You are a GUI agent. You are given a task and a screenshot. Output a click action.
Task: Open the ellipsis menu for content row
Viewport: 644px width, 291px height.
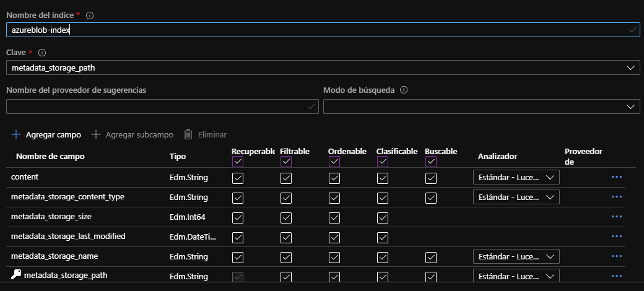click(617, 177)
